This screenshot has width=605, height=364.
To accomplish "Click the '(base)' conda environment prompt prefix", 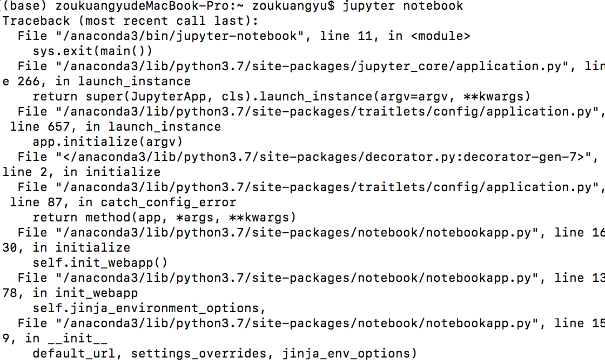I will point(25,6).
